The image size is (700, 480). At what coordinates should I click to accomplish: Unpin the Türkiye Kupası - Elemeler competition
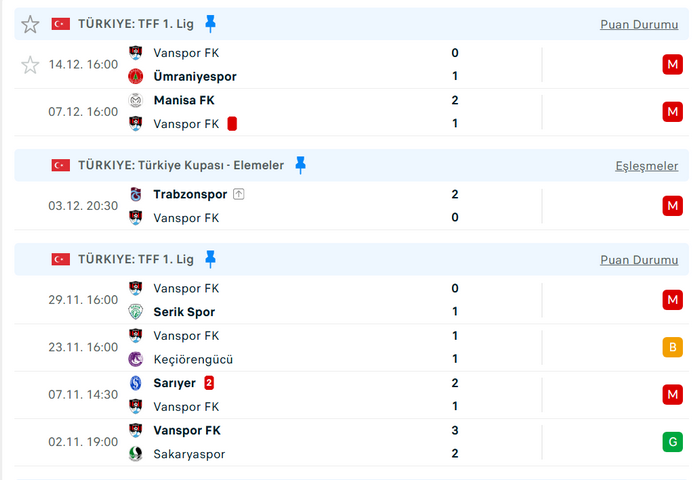pos(300,165)
